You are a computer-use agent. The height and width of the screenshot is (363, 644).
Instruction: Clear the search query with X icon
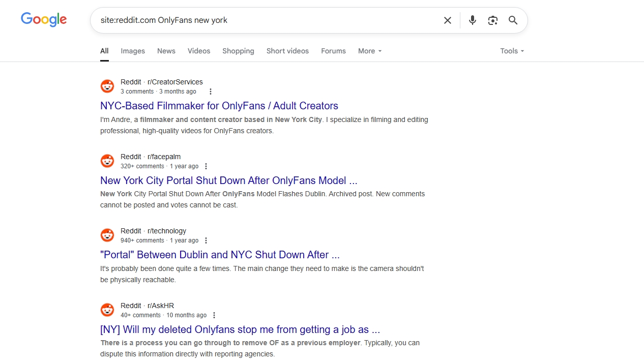click(x=448, y=20)
